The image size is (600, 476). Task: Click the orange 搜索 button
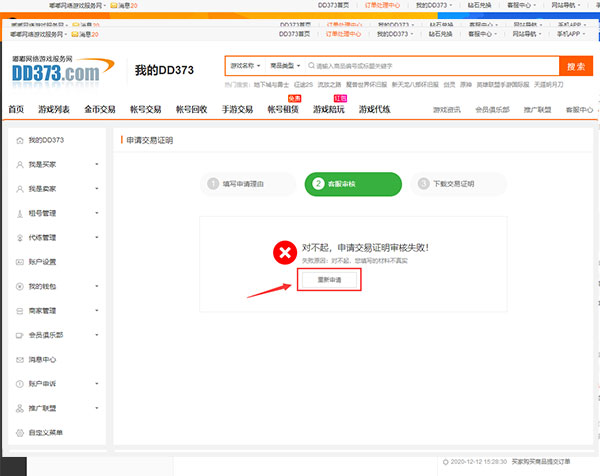575,67
